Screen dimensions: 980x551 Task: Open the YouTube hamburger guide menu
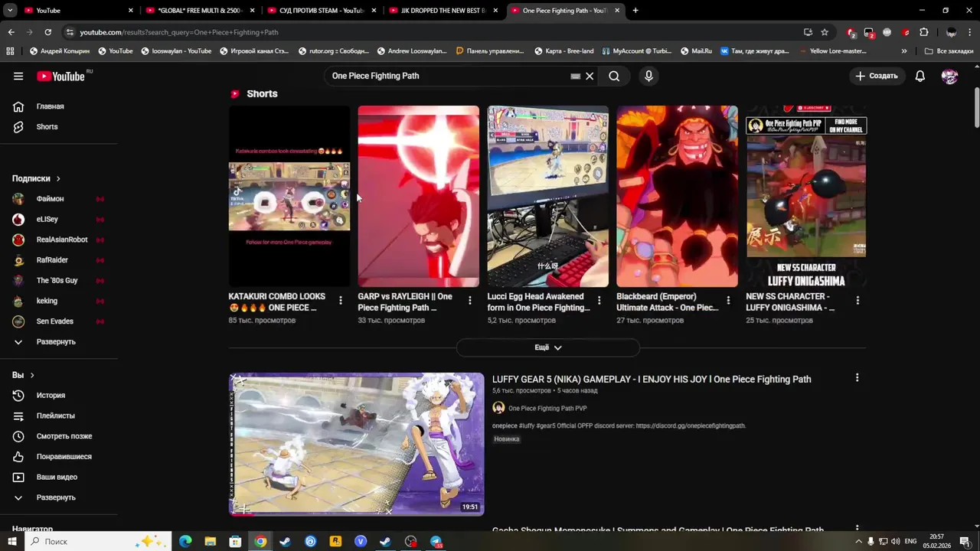(x=18, y=76)
